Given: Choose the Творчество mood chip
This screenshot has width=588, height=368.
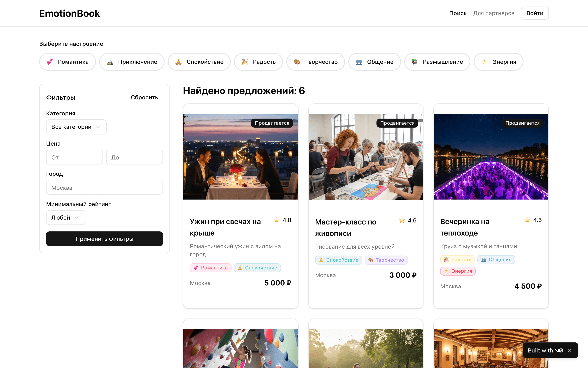Looking at the screenshot, I should [x=315, y=62].
